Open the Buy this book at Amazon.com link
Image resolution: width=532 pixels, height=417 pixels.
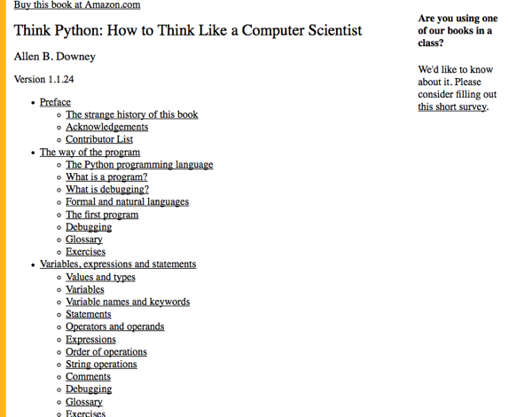[77, 5]
